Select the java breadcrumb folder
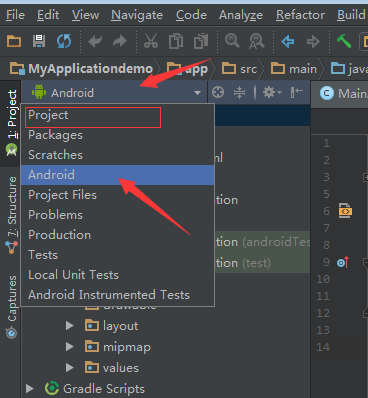 click(x=349, y=69)
